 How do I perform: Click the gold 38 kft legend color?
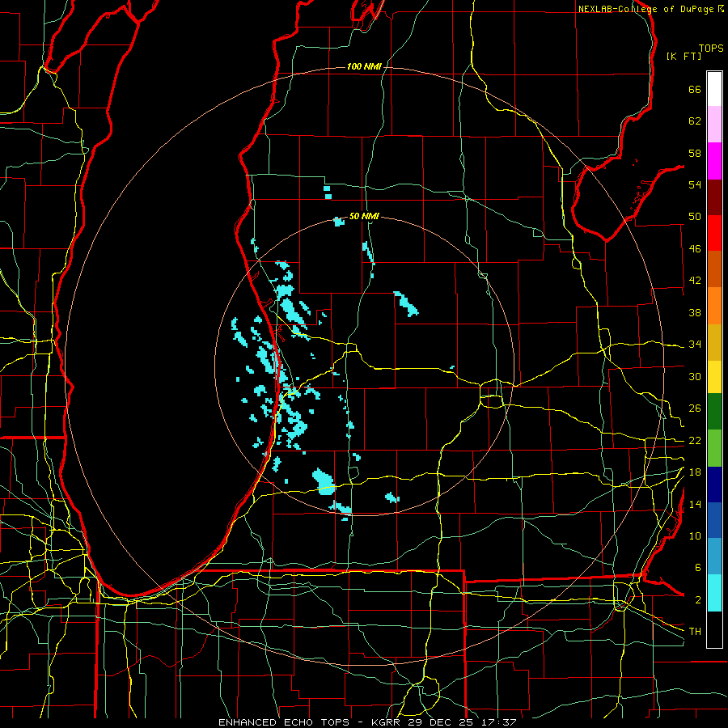click(x=714, y=342)
